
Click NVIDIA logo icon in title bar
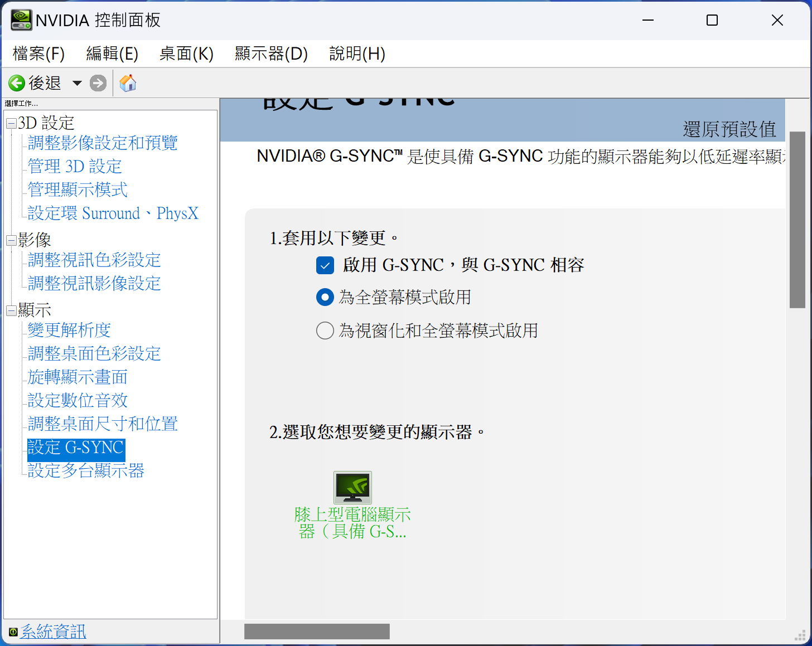point(21,20)
